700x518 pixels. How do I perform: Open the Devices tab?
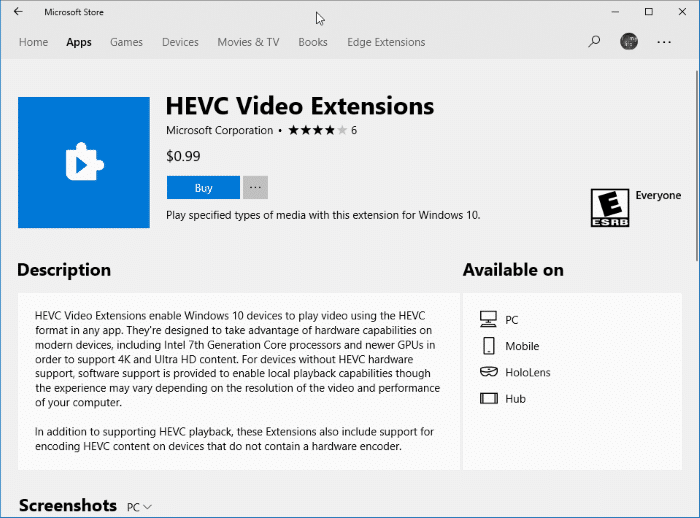[180, 42]
